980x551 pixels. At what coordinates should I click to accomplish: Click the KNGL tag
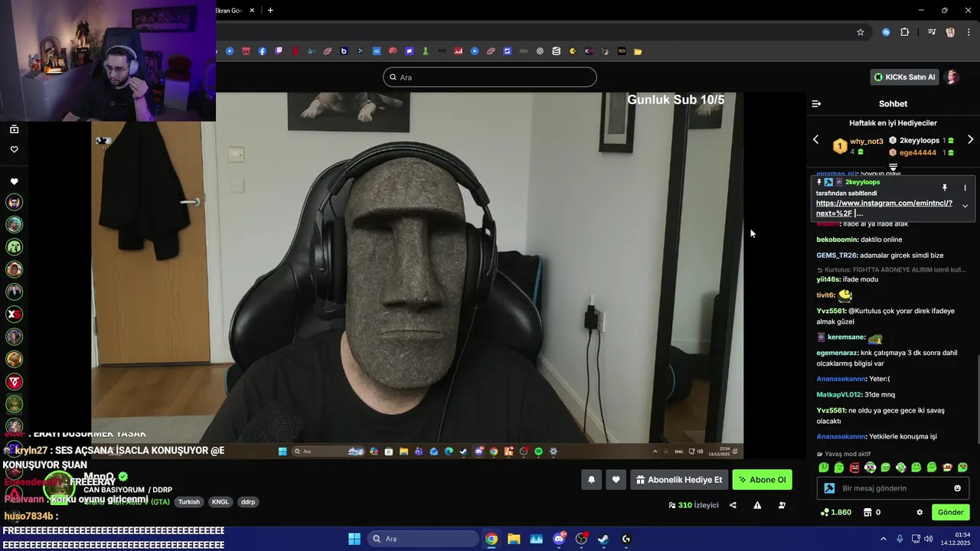click(220, 502)
